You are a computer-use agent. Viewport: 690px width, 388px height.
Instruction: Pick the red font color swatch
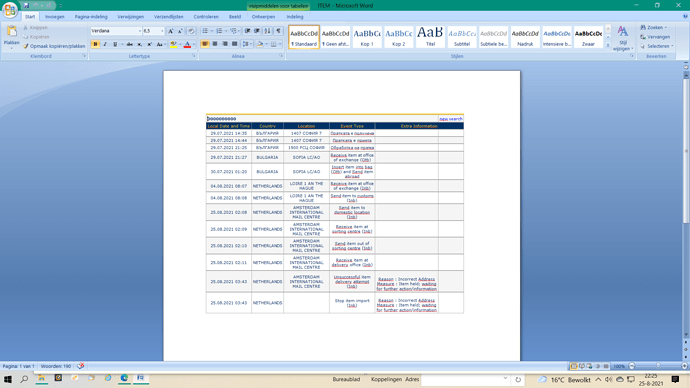(187, 44)
